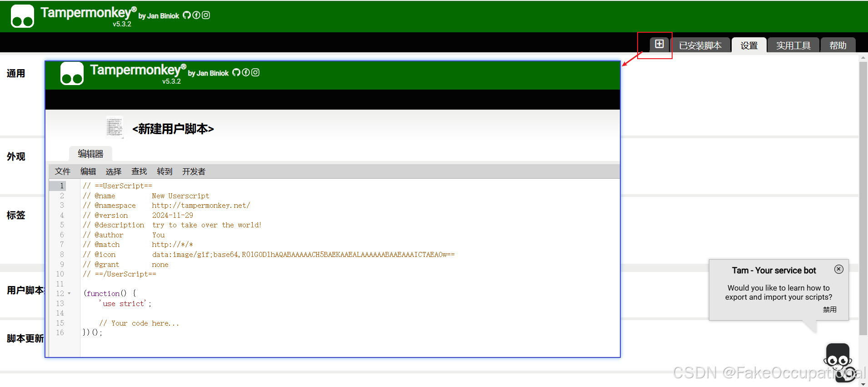Click the 'use strict' line
The height and width of the screenshot is (387, 868).
[125, 304]
